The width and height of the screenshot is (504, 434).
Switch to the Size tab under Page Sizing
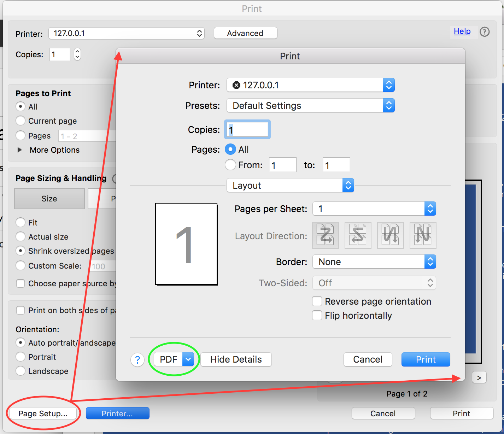point(49,199)
